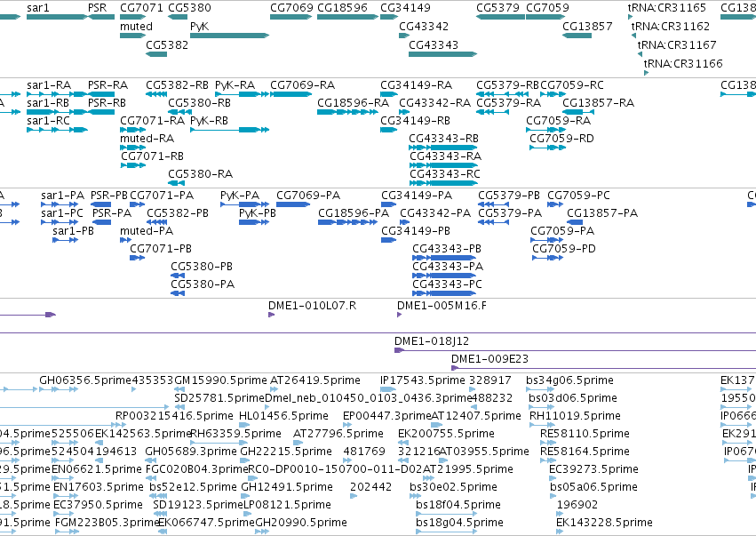Image resolution: width=756 pixels, height=536 pixels.
Task: Open the CG13857-RA transcript label
Action: (x=598, y=103)
